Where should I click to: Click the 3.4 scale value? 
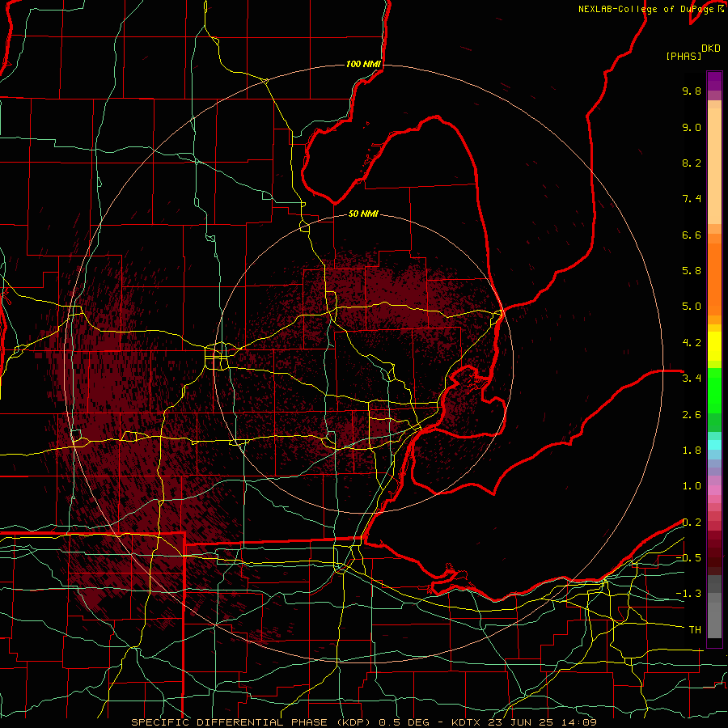692,379
